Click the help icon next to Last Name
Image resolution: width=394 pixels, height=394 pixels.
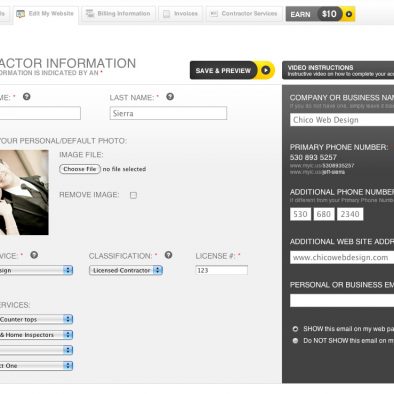click(170, 97)
